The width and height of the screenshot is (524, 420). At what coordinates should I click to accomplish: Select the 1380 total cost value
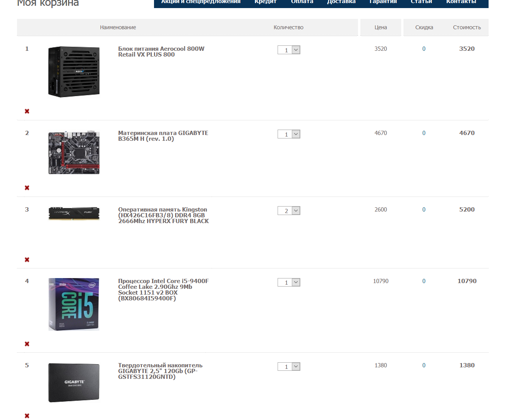click(x=467, y=365)
